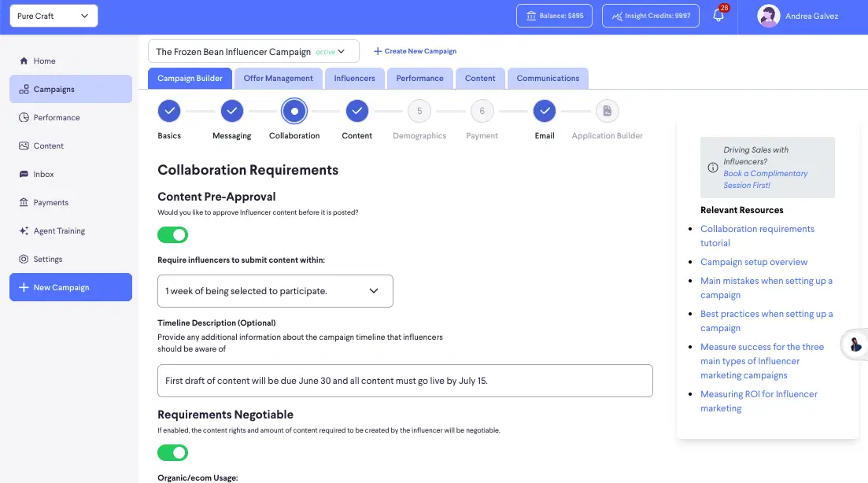The height and width of the screenshot is (483, 868).
Task: Toggle Content Pre-Approval switch off
Action: tap(172, 235)
